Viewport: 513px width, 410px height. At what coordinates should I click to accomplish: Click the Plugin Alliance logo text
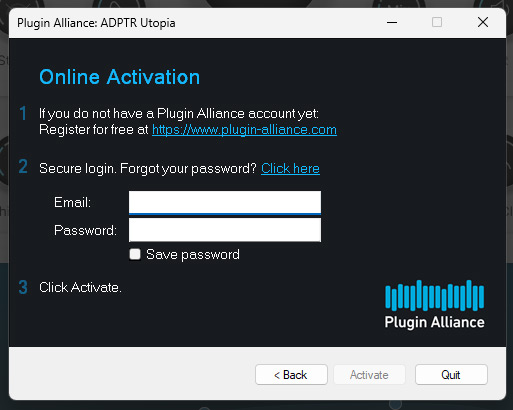(x=434, y=322)
